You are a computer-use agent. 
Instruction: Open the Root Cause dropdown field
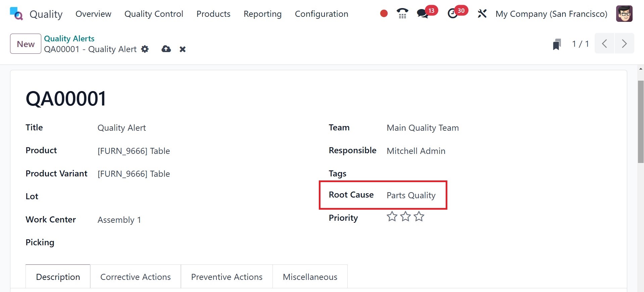pyautogui.click(x=411, y=195)
